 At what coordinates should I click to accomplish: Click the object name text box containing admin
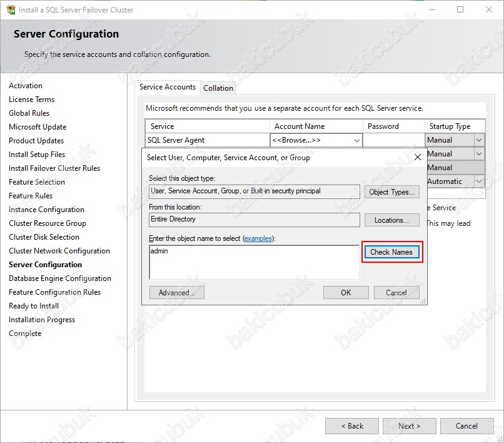pyautogui.click(x=254, y=262)
